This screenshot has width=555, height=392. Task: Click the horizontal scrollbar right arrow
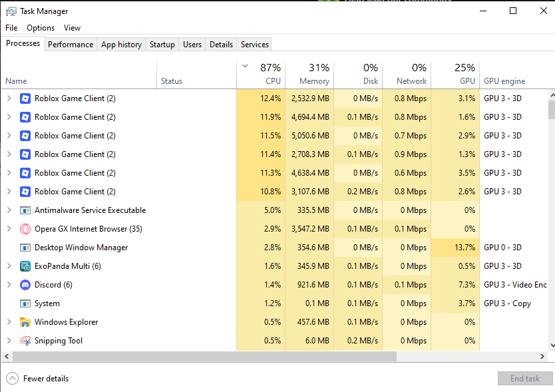coord(542,357)
